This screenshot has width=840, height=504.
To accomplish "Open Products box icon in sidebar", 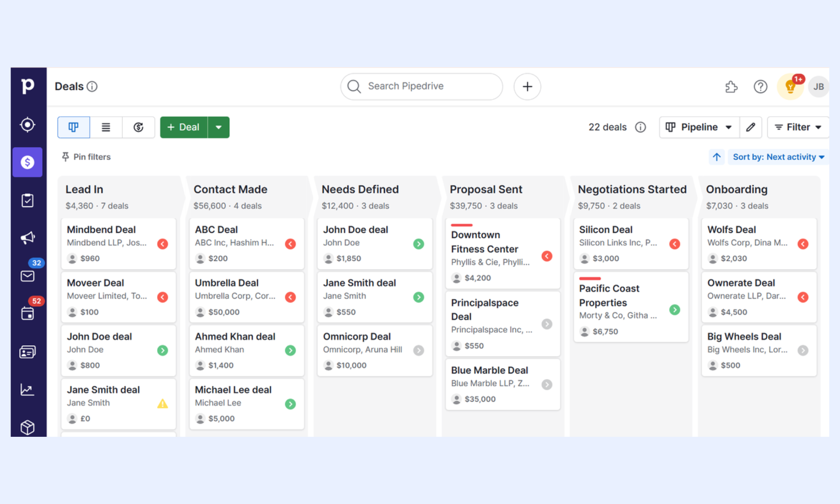I will pos(28,427).
